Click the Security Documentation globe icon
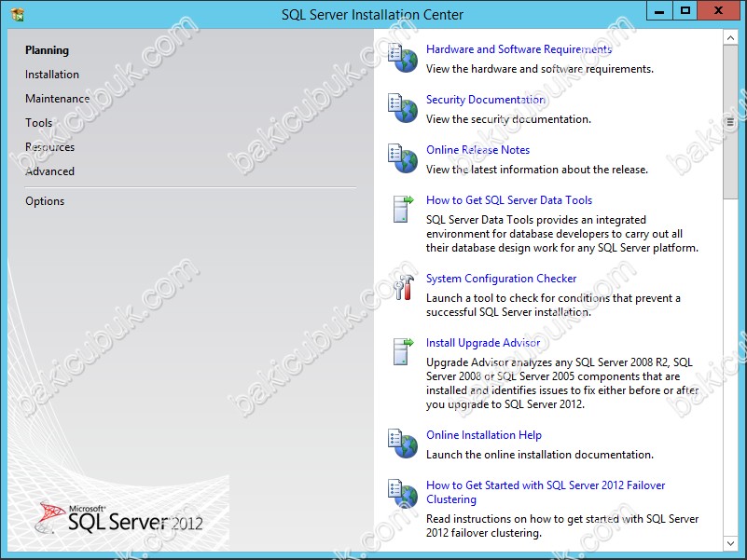Viewport: 747px width, 560px height. point(403,109)
